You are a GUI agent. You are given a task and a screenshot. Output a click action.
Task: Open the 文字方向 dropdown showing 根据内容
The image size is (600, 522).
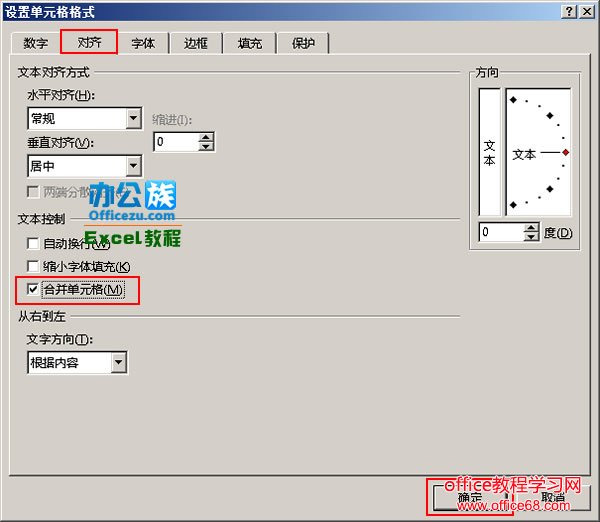[119, 362]
